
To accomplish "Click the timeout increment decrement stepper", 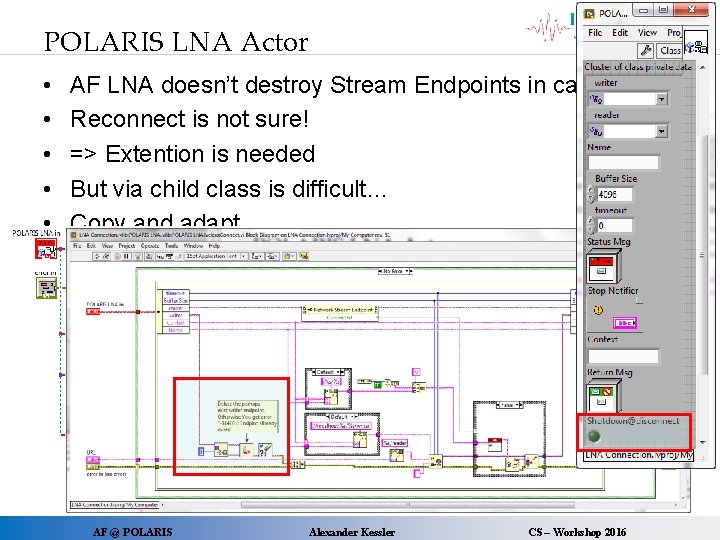I will click(591, 225).
